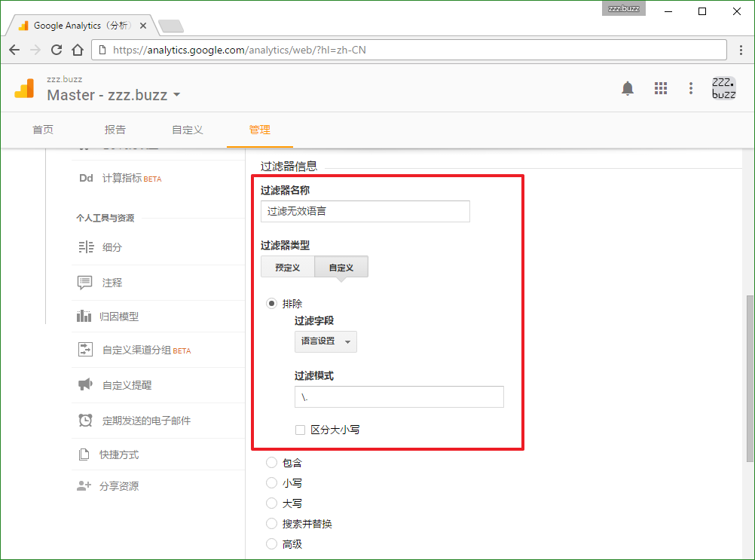755x560 pixels.
Task: Click the 定期发送的电子邮件 clock icon
Action: click(85, 420)
